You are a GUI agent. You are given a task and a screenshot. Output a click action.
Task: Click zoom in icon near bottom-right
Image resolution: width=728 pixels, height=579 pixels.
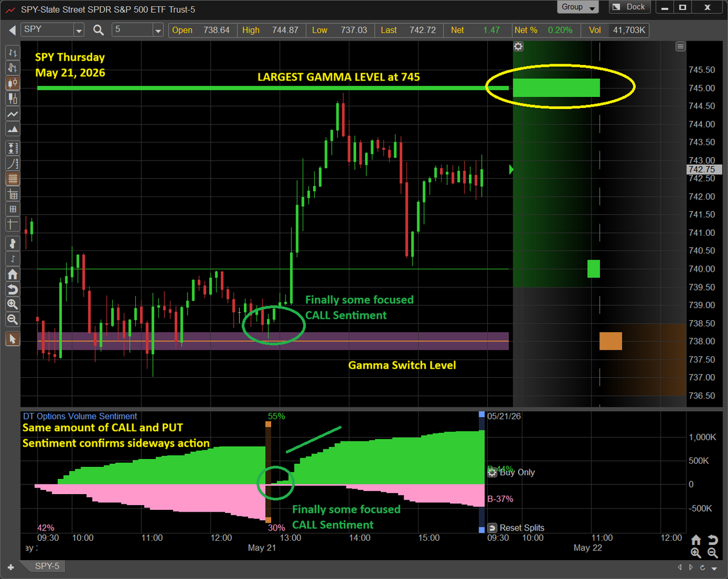[x=696, y=553]
